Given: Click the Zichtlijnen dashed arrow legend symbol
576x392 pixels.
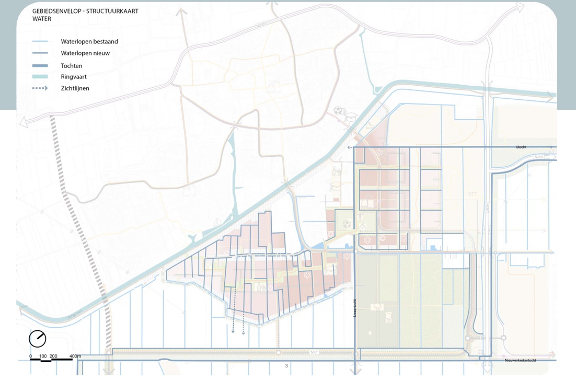Looking at the screenshot, I should 40,88.
